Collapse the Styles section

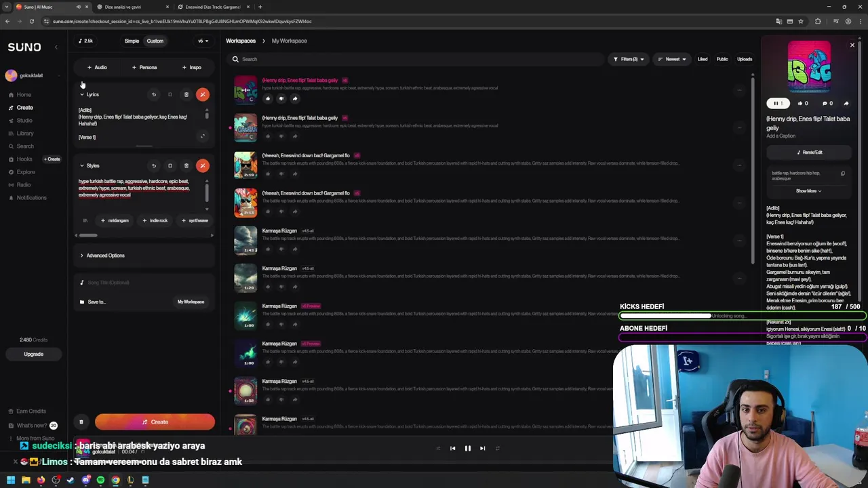(x=82, y=166)
